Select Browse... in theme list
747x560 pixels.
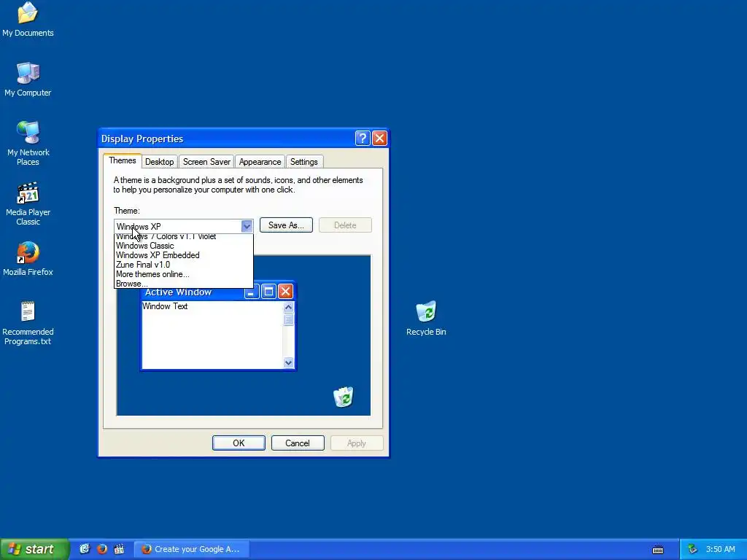pyautogui.click(x=183, y=284)
